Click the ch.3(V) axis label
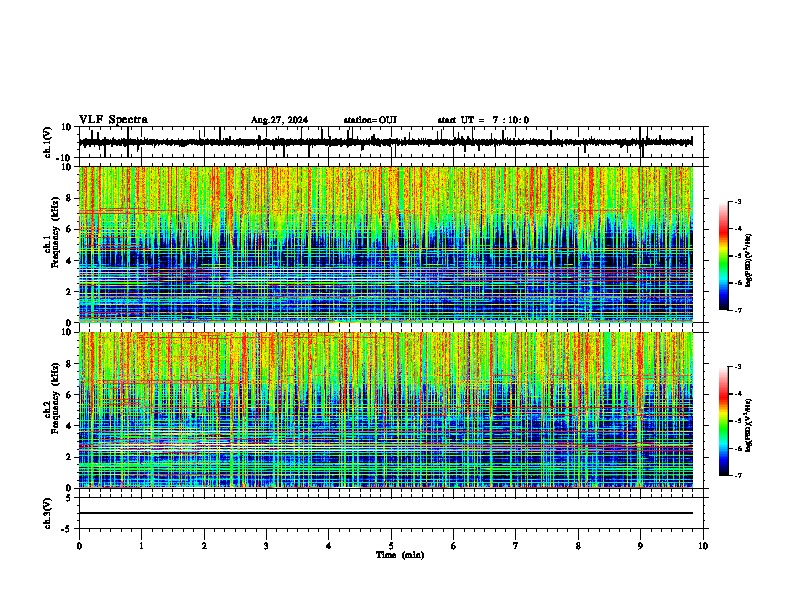 (x=48, y=513)
